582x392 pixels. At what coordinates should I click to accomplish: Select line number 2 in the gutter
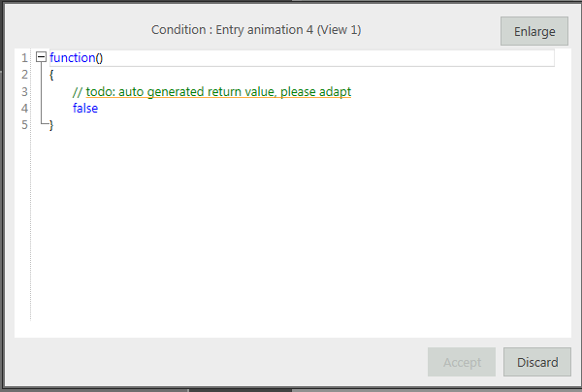(x=24, y=75)
